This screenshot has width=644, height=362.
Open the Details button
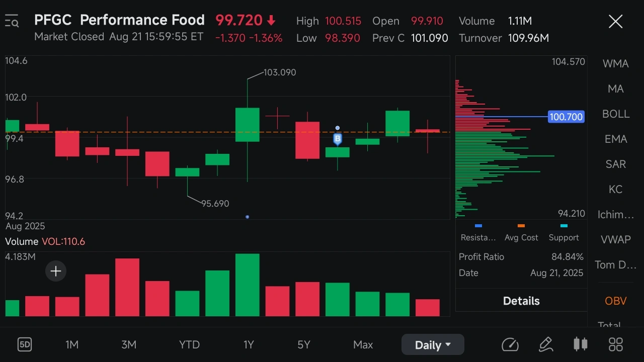(x=521, y=301)
